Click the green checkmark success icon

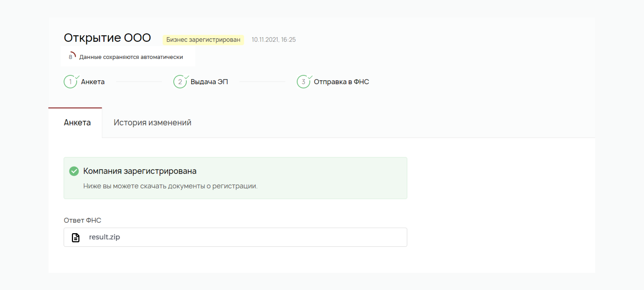(74, 171)
